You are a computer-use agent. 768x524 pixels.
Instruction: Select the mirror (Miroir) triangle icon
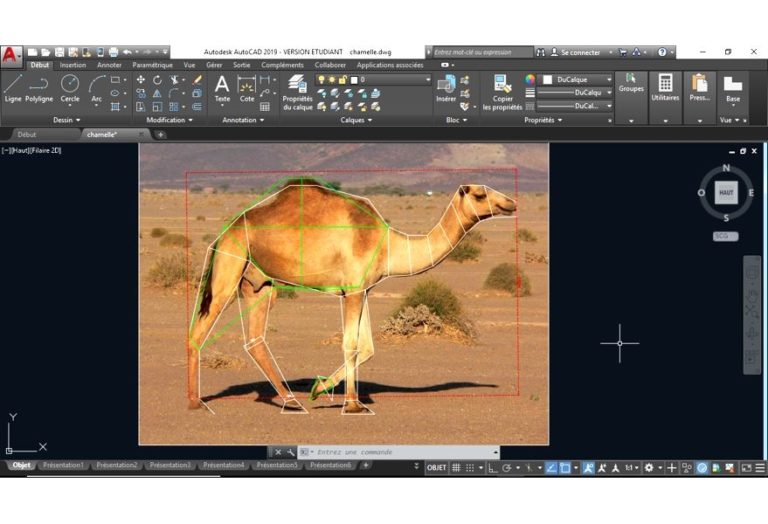[x=157, y=93]
